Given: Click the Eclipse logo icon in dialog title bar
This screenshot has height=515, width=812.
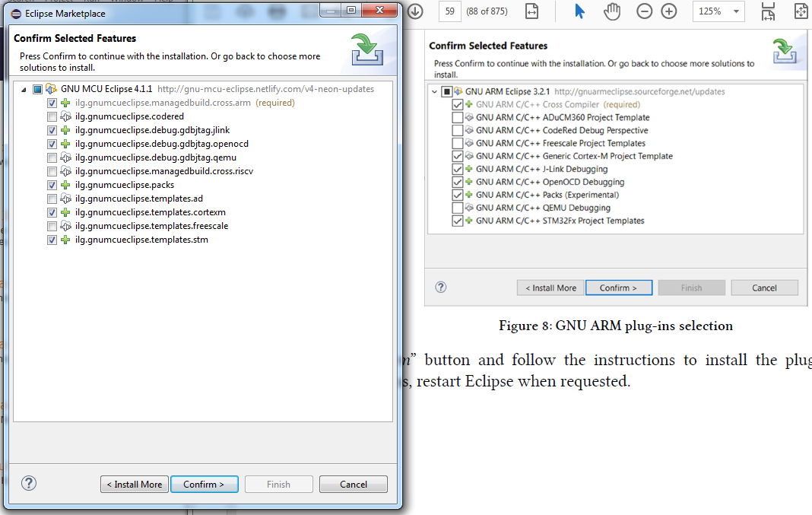Looking at the screenshot, I should point(16,14).
